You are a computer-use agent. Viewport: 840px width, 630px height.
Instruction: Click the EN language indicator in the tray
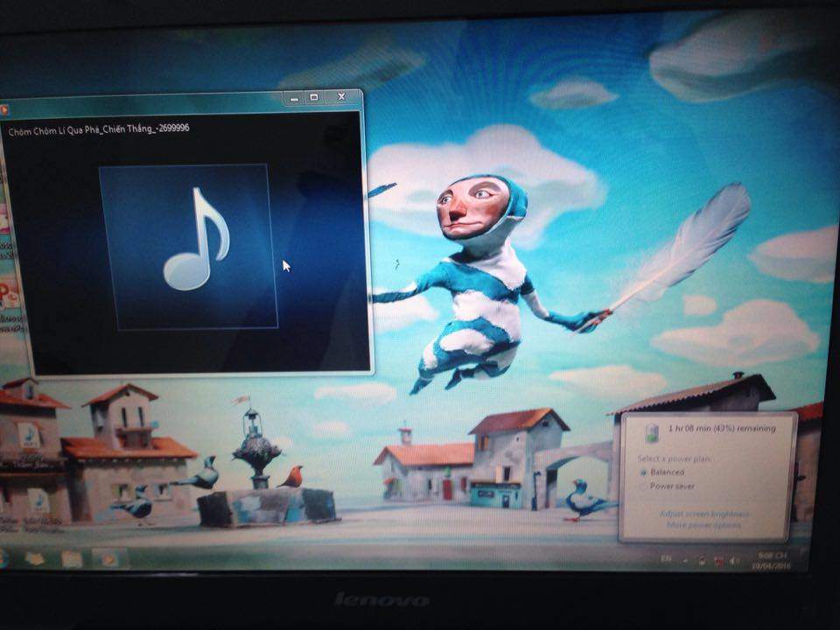coord(665,559)
